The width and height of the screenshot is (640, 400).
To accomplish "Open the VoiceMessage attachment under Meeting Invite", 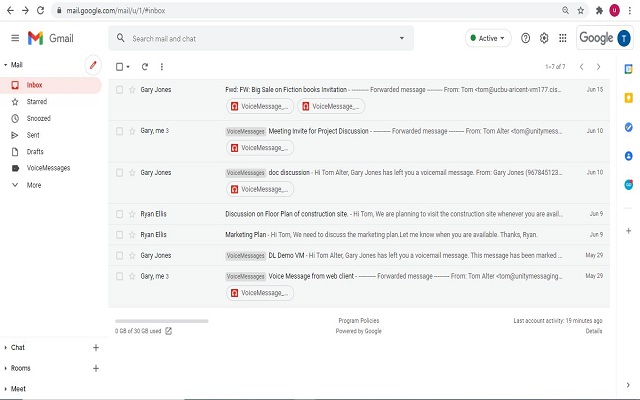I will click(260, 148).
